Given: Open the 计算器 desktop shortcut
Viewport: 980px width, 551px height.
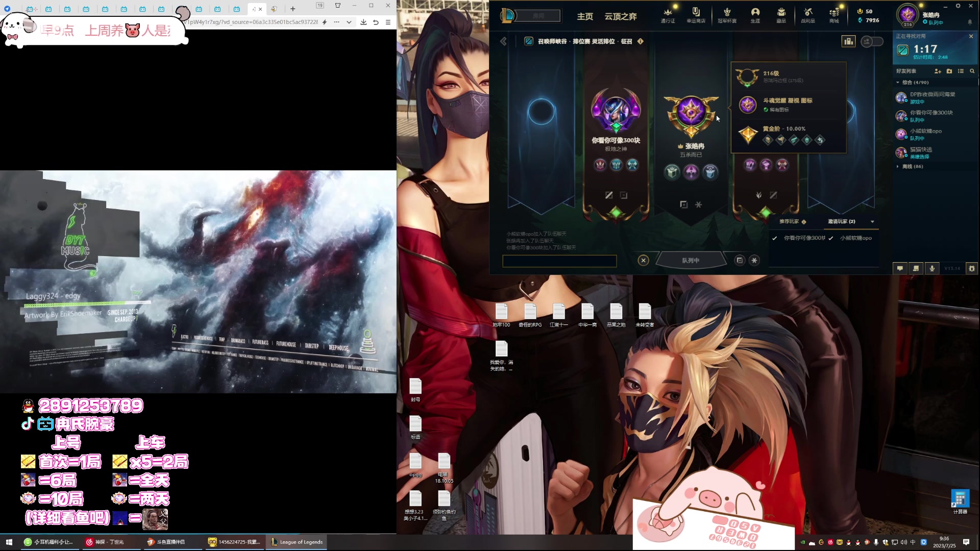Looking at the screenshot, I should (960, 502).
